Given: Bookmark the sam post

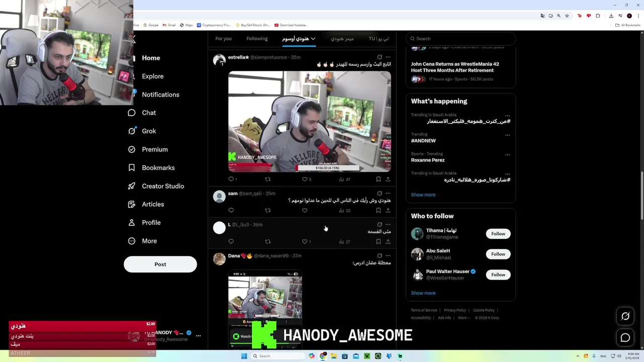Looking at the screenshot, I should pyautogui.click(x=378, y=210).
